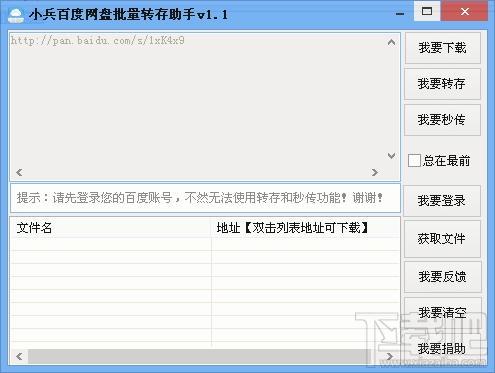Click the URL box scroll left arrow
495x373 pixels.
[19, 172]
